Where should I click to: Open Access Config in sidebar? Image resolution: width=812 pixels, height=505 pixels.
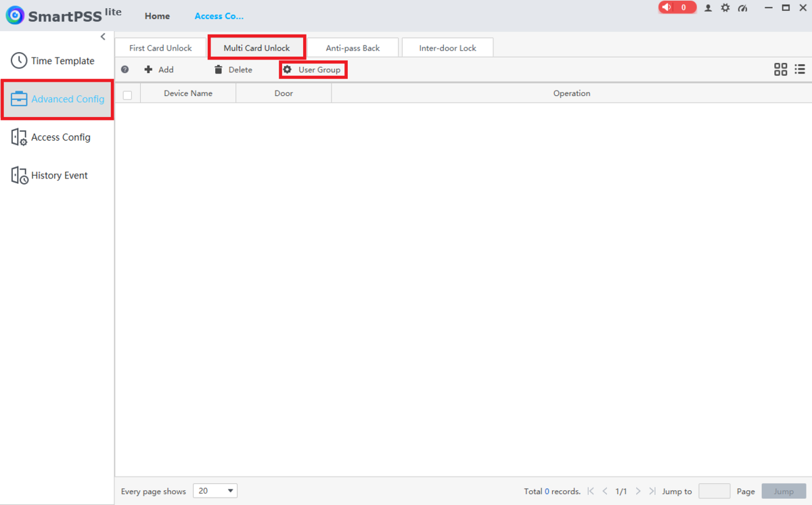(x=57, y=137)
